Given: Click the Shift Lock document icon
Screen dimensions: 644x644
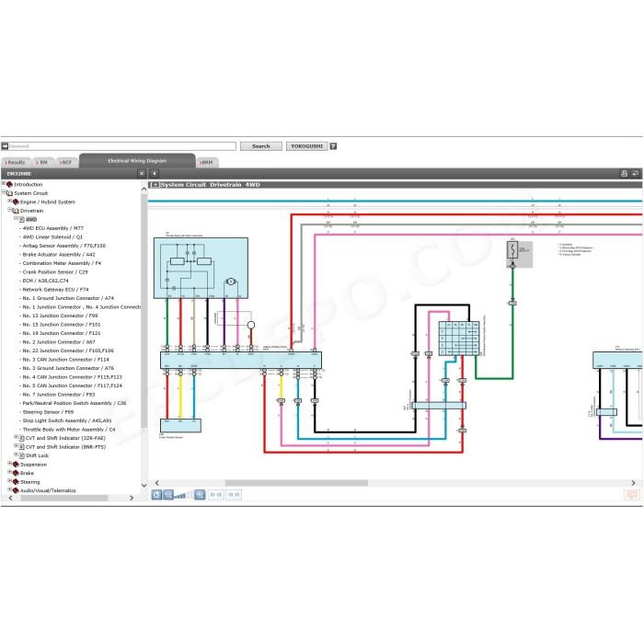Looking at the screenshot, I should (22, 455).
